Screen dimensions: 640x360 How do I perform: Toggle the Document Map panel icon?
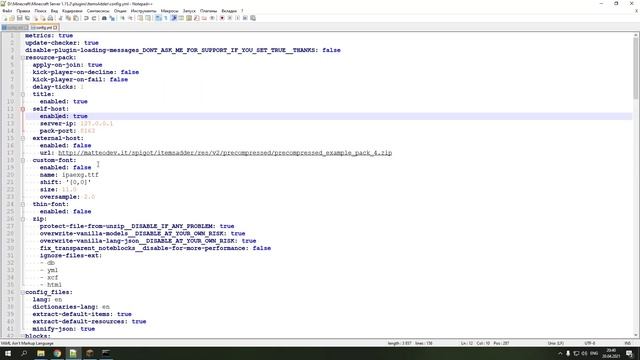point(188,18)
